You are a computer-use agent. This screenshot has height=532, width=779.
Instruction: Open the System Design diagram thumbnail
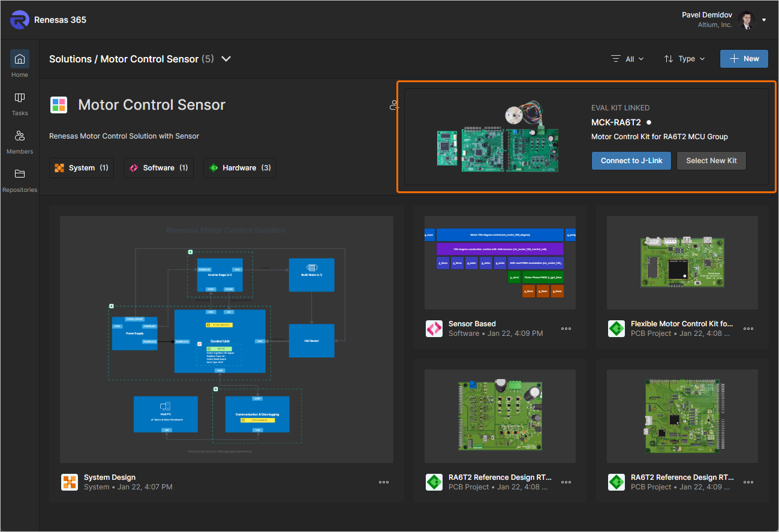227,339
